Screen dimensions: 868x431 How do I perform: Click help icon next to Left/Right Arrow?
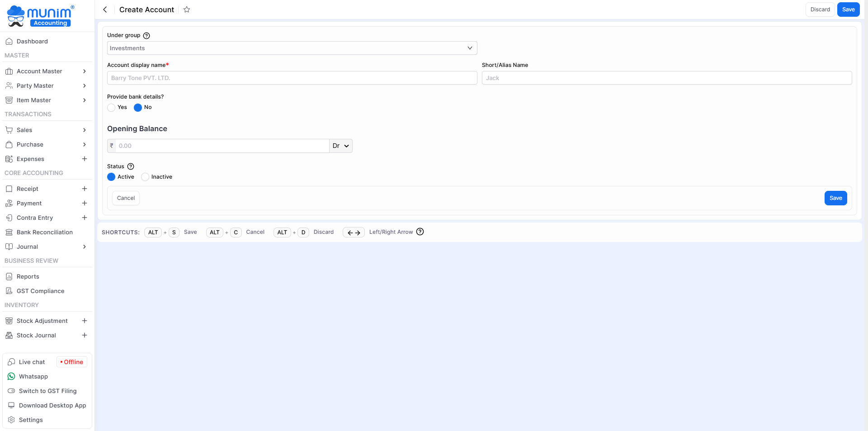pyautogui.click(x=420, y=232)
